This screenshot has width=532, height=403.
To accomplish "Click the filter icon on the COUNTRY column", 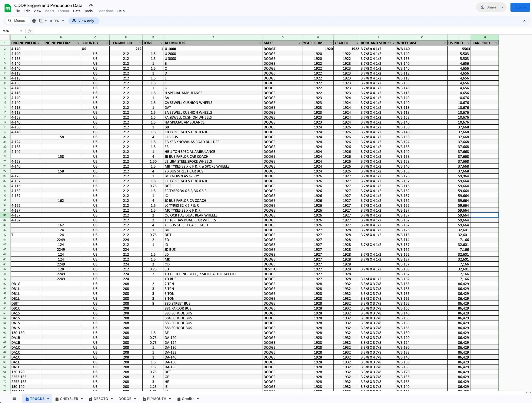I will (107, 43).
